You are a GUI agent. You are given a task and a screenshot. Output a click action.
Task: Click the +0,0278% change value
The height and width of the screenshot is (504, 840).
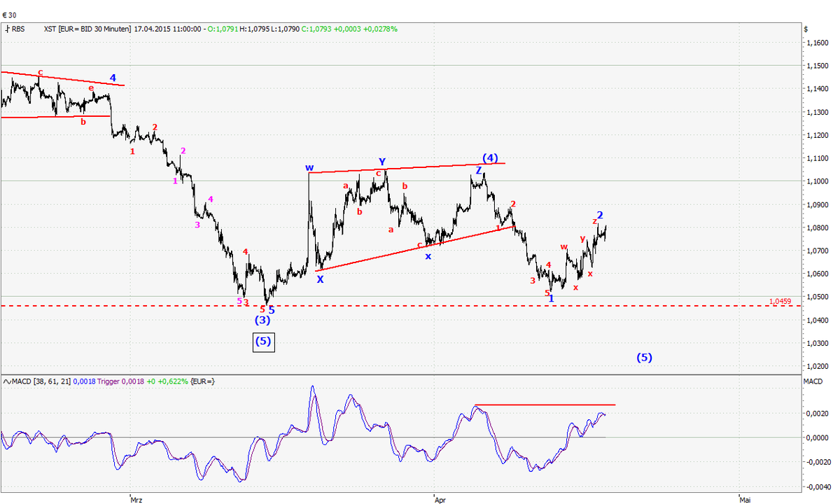(x=380, y=29)
